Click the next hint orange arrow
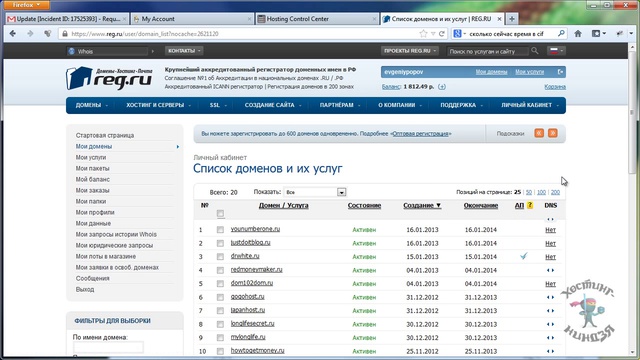Screen dimensions: 640x360 553,133
